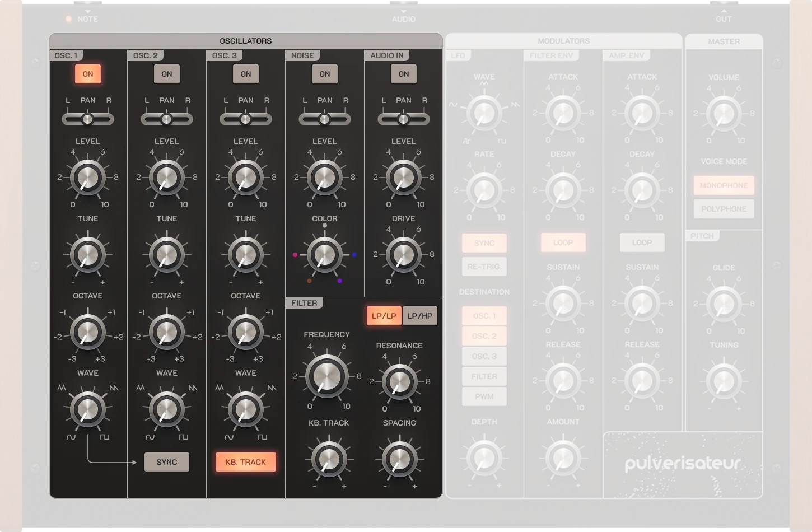Click the OSC. 1 pan slider
The image size is (812, 532).
click(87, 118)
